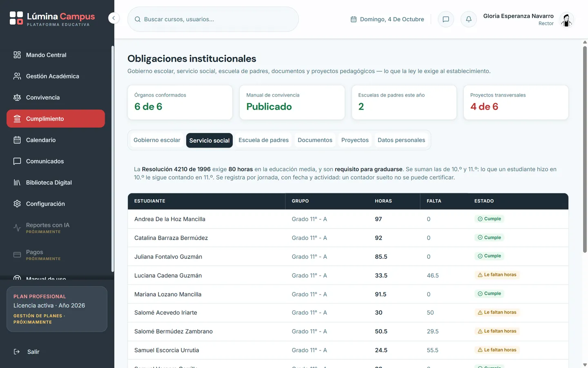The width and height of the screenshot is (588, 368).
Task: Open the messages chat icon
Action: pyautogui.click(x=446, y=19)
